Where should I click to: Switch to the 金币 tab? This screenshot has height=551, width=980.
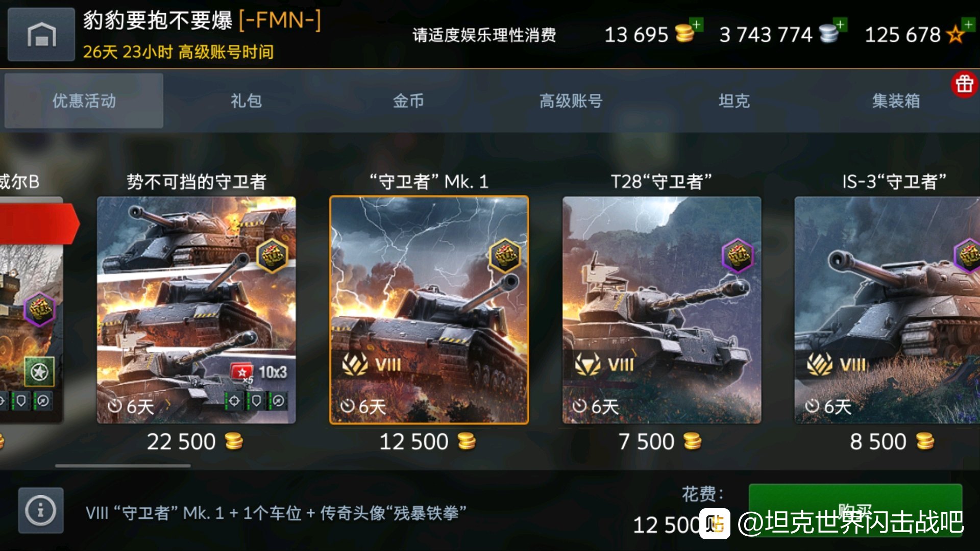point(408,101)
